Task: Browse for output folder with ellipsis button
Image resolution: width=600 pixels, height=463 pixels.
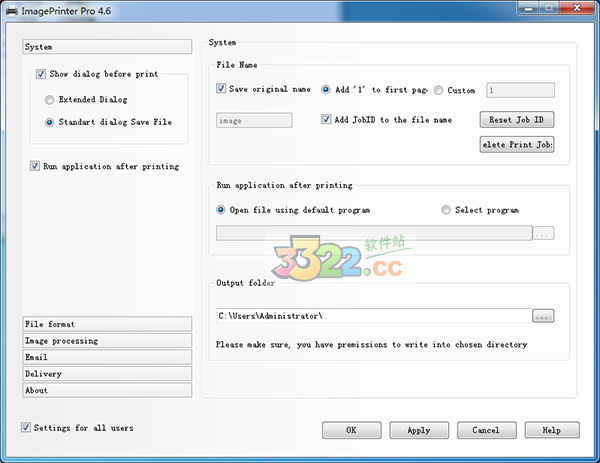Action: point(543,316)
